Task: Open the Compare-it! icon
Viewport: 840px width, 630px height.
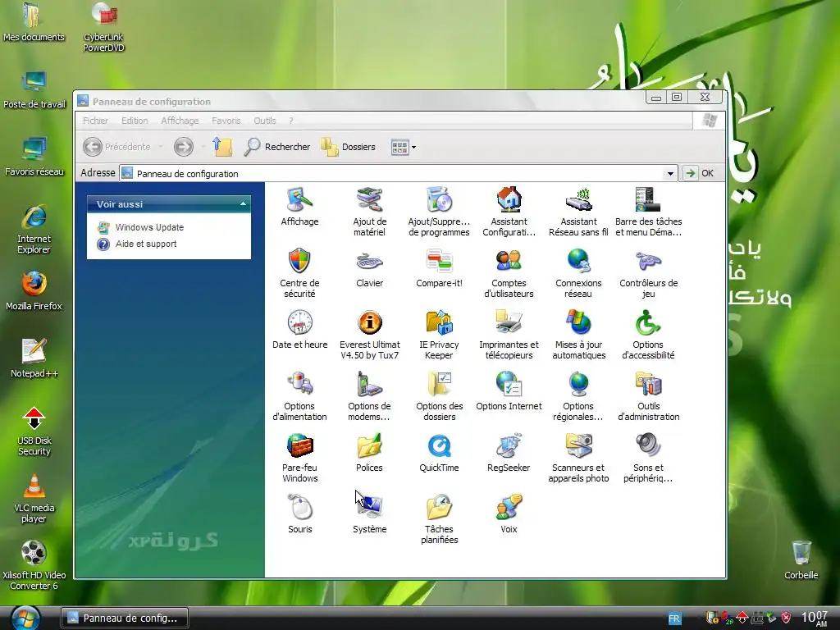Action: (x=439, y=268)
